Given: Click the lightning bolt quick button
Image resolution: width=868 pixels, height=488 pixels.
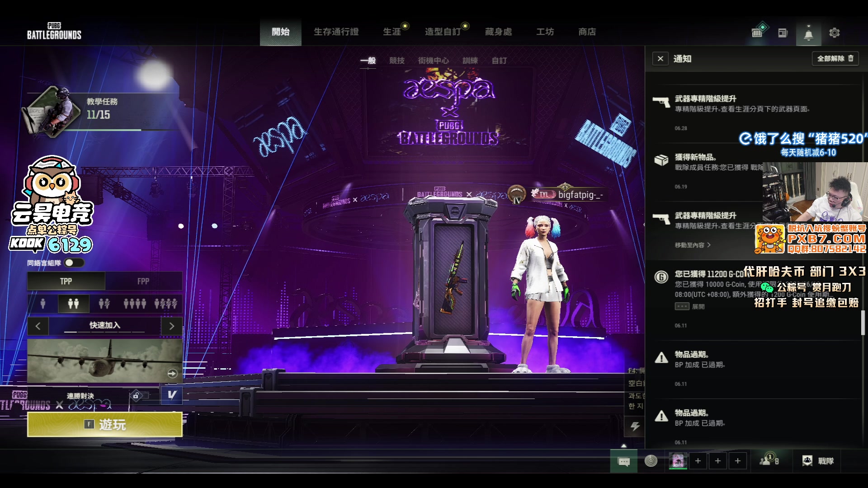Looking at the screenshot, I should (635, 427).
